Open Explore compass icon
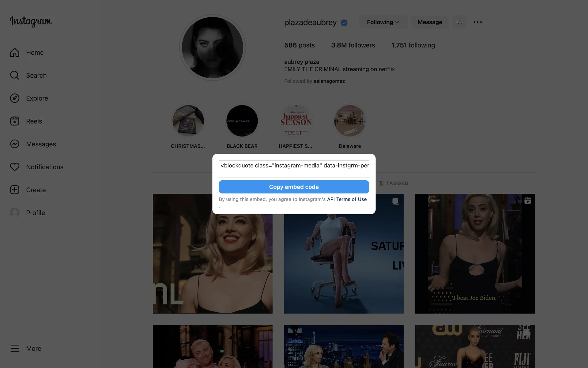The width and height of the screenshot is (588, 368). click(x=15, y=98)
